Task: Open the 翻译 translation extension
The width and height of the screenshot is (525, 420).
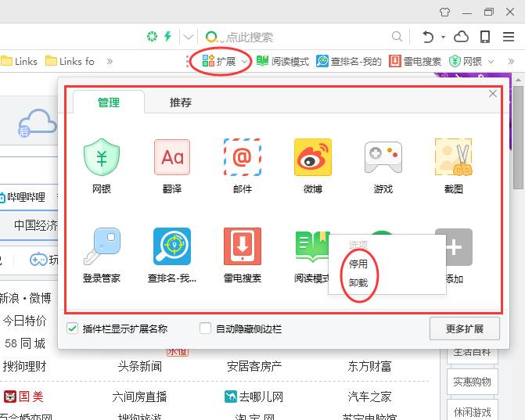Action: (x=172, y=157)
